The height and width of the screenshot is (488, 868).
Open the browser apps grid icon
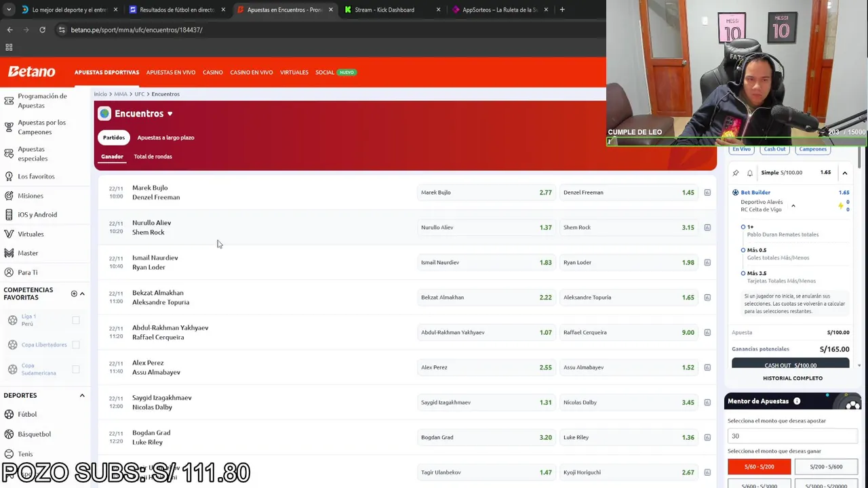point(9,47)
